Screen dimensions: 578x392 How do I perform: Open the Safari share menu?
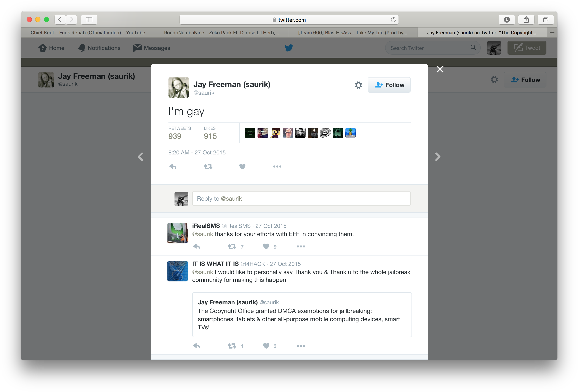(526, 19)
